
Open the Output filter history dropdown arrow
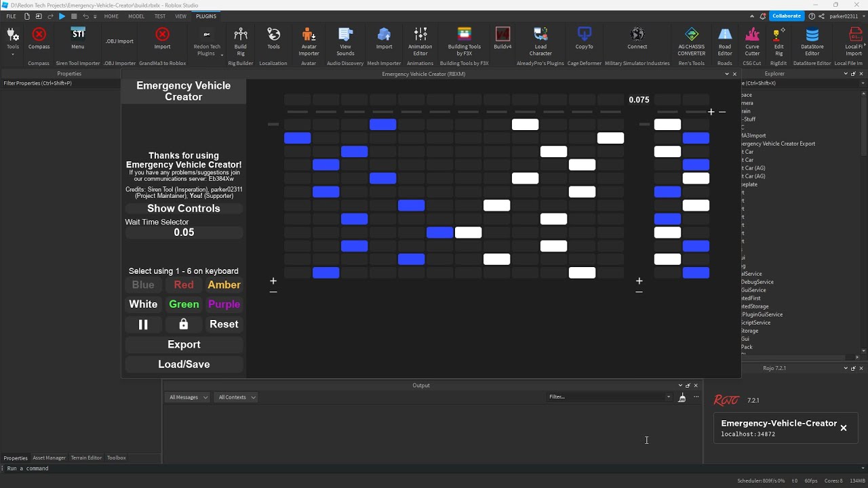669,397
